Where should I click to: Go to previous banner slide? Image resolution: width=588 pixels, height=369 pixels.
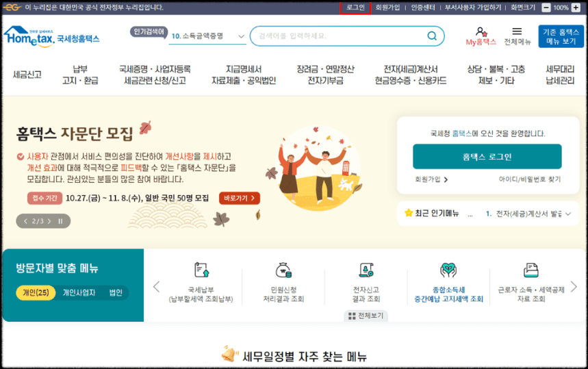(x=25, y=221)
